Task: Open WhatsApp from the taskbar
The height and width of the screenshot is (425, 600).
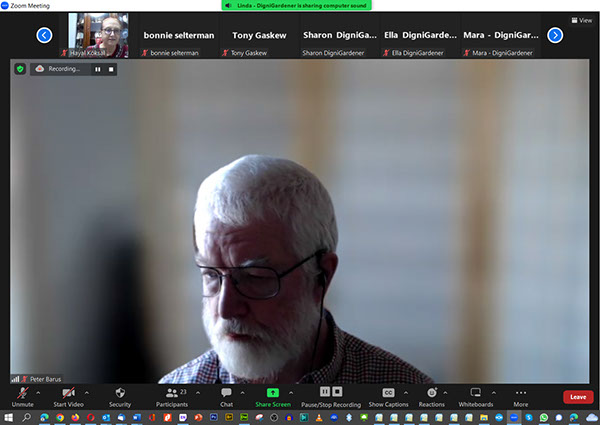Action: point(544,417)
